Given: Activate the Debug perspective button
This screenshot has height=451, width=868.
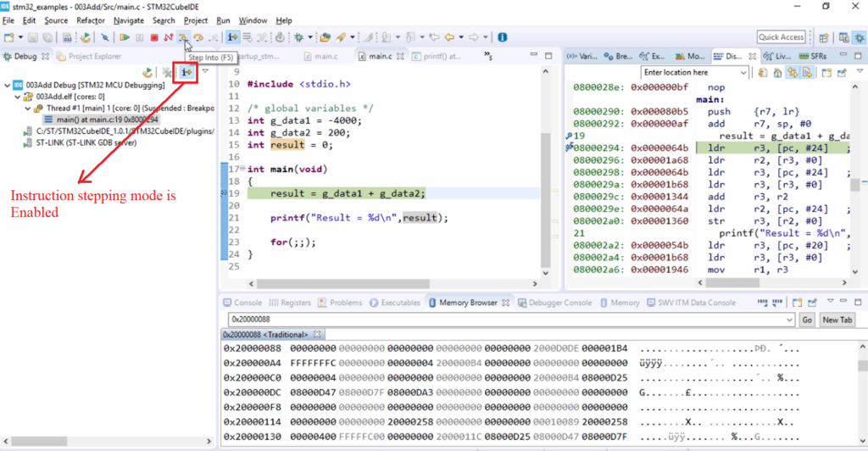Looking at the screenshot, I should coord(860,37).
